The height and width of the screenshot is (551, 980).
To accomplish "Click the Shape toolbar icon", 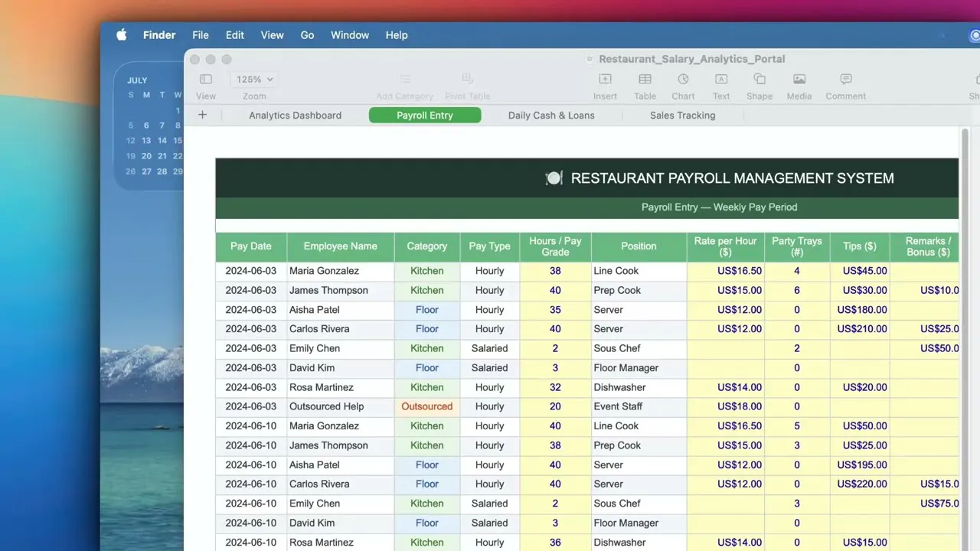I will [759, 79].
